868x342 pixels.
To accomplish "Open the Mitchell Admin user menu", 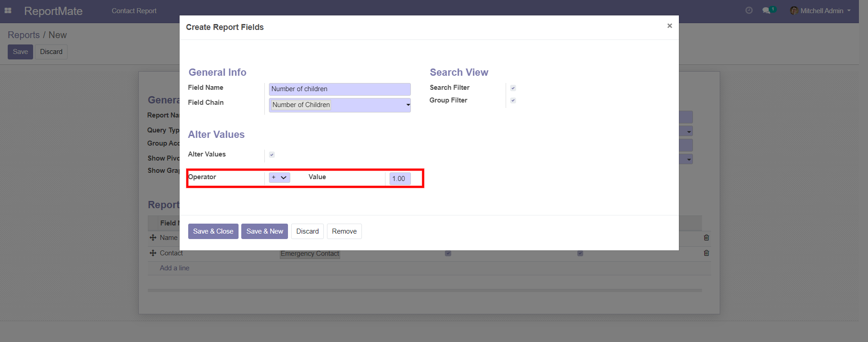I will coord(820,11).
